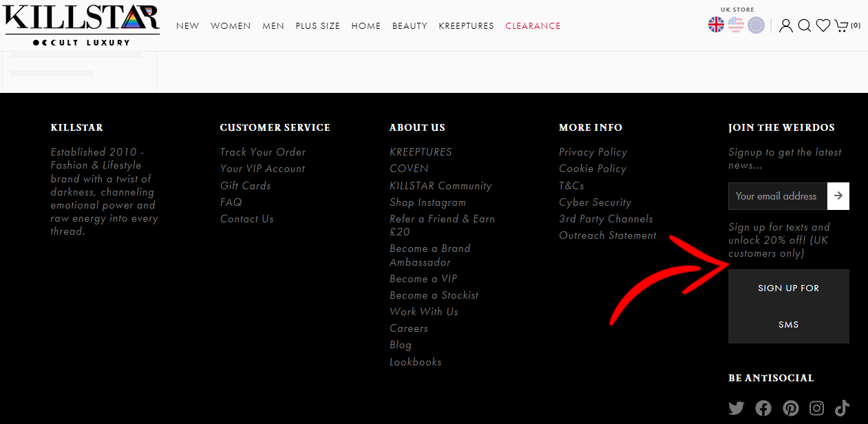Open the CLEARANCE menu
This screenshot has height=424, width=868.
[533, 26]
